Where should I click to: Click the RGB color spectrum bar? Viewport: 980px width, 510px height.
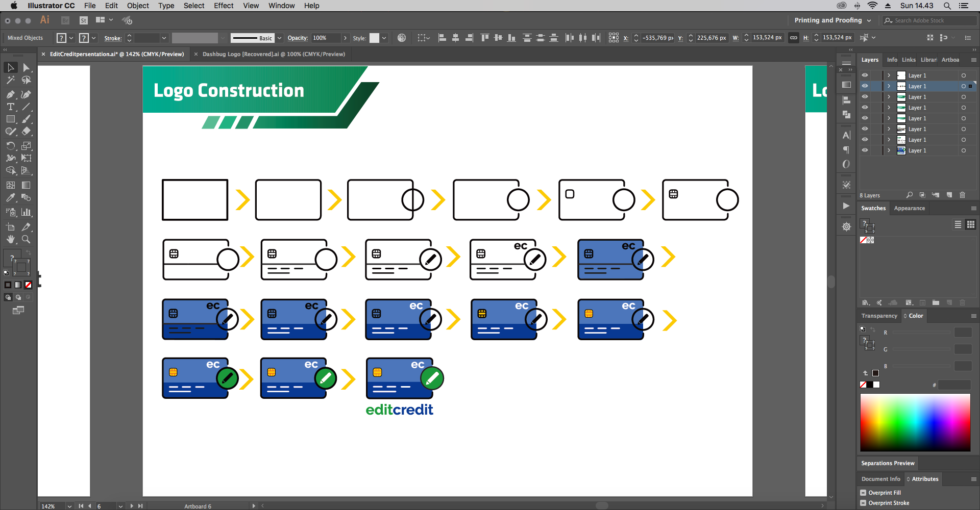click(x=915, y=422)
